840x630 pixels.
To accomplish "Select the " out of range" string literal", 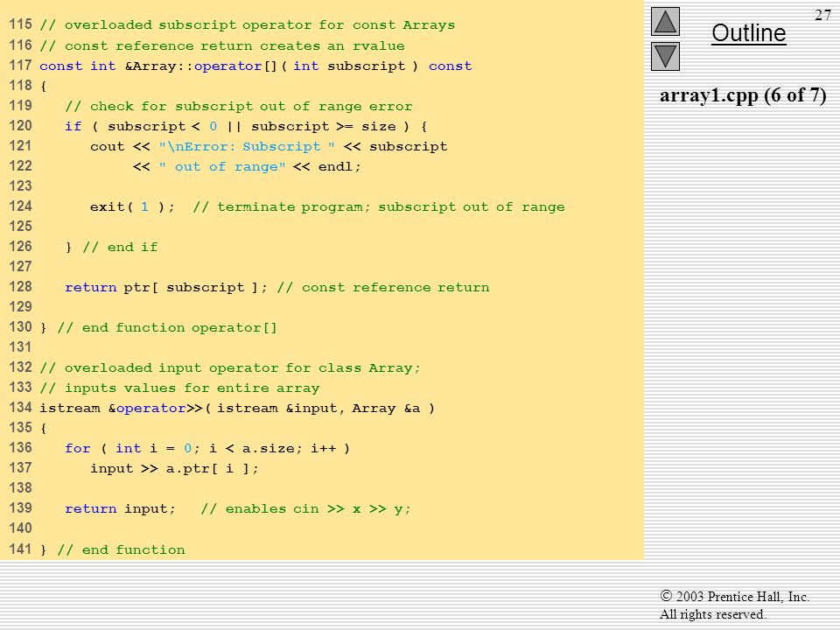I will pyautogui.click(x=221, y=166).
